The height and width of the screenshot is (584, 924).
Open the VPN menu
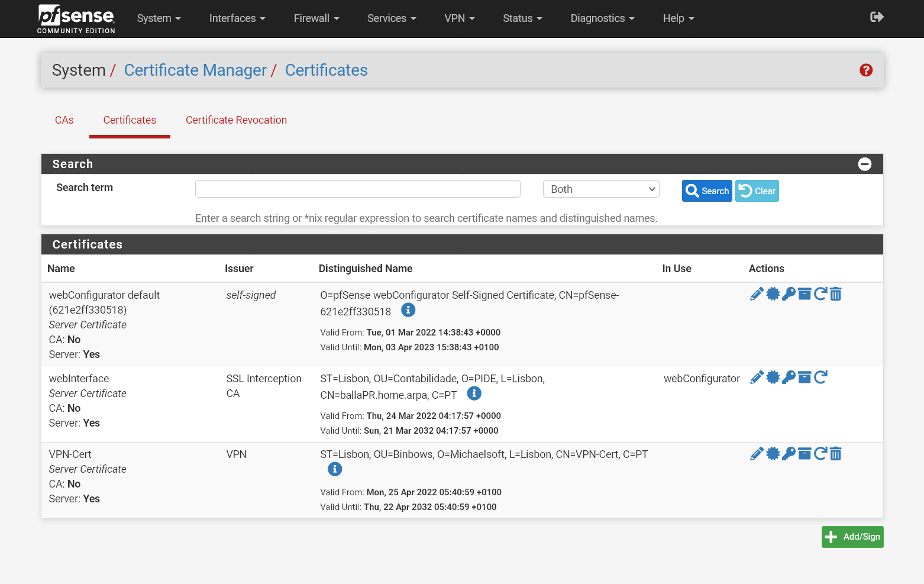coord(459,18)
